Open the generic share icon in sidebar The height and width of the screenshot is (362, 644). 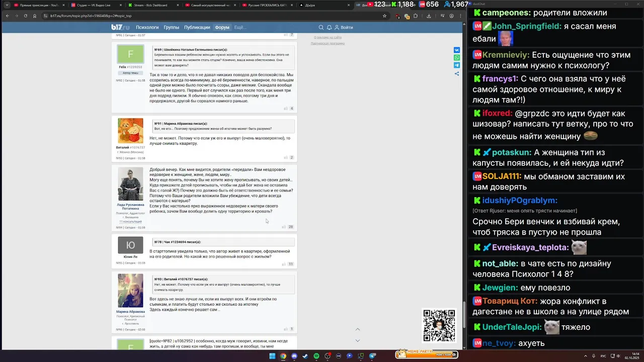point(457,73)
